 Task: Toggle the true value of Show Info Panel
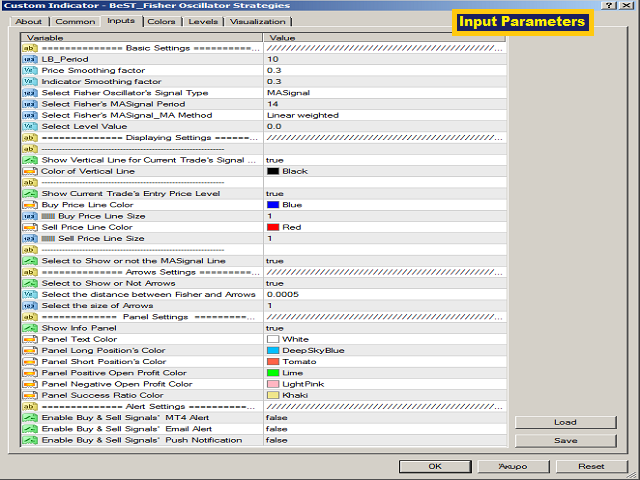coord(275,329)
